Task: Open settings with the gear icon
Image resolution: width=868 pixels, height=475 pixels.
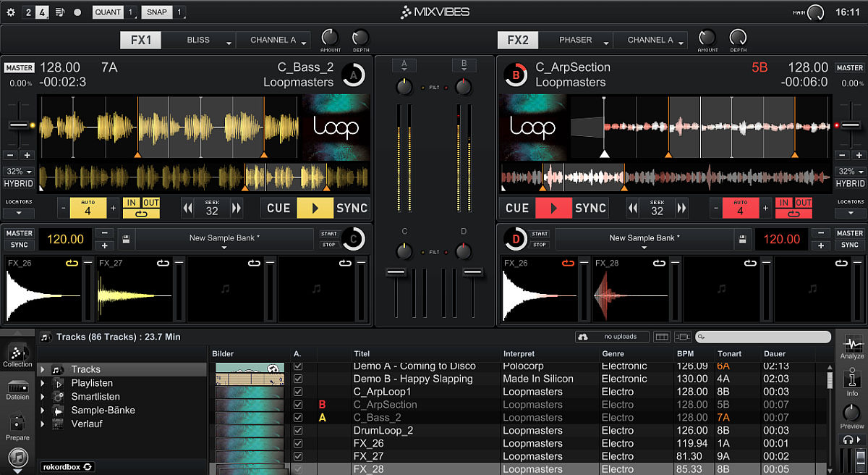Action: pos(10,12)
